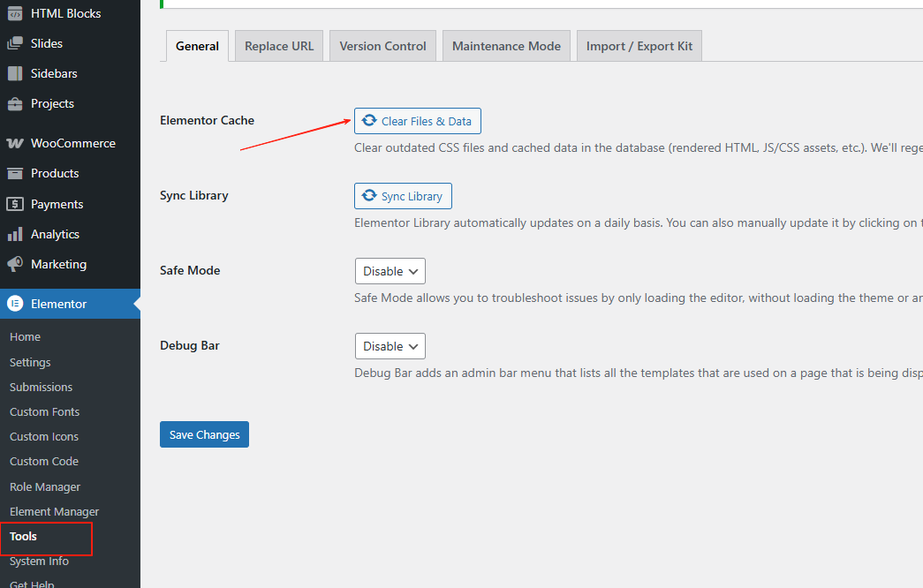923x588 pixels.
Task: Click the Elementor logo icon in sidebar
Action: (x=15, y=304)
